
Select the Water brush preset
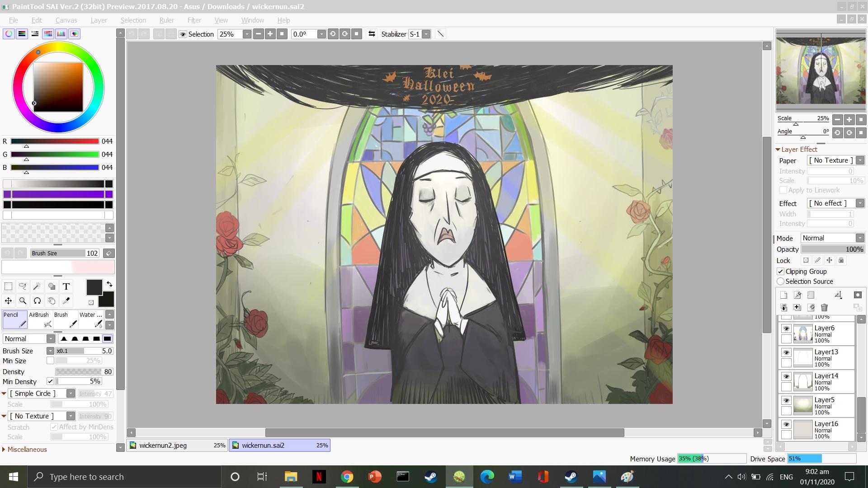point(91,319)
